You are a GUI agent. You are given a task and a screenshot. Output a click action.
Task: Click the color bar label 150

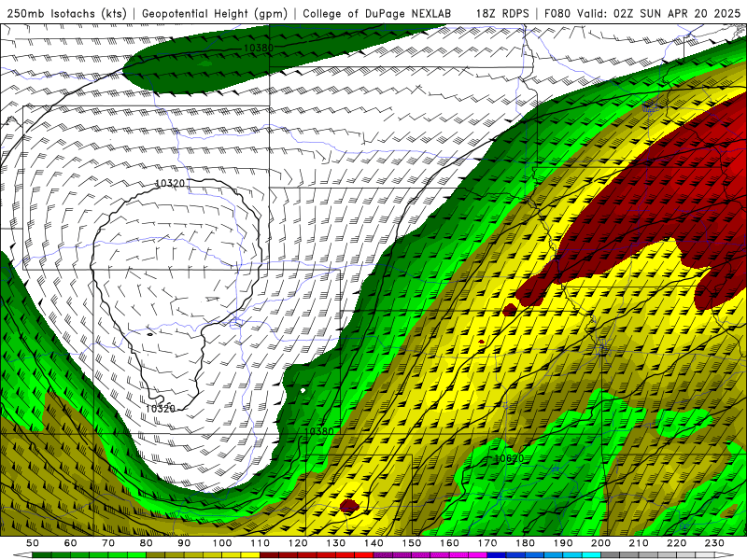click(412, 543)
